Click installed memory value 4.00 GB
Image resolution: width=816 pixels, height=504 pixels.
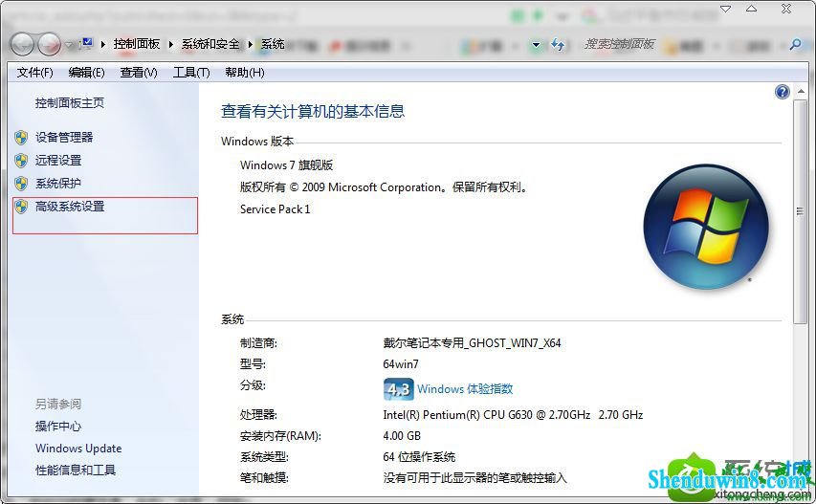402,436
